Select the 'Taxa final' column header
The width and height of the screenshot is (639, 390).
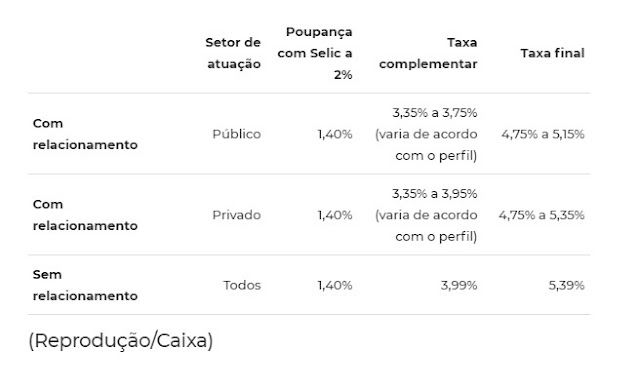coord(553,53)
